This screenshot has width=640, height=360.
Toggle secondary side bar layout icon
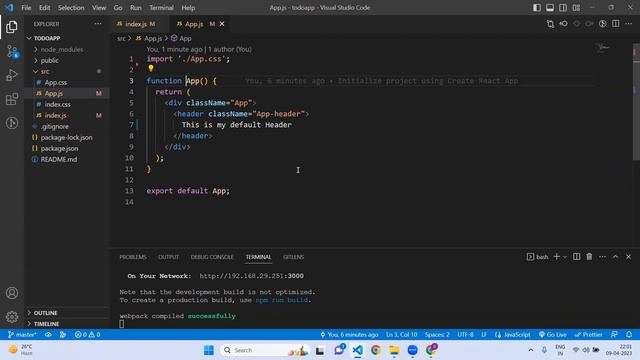pyautogui.click(x=563, y=8)
